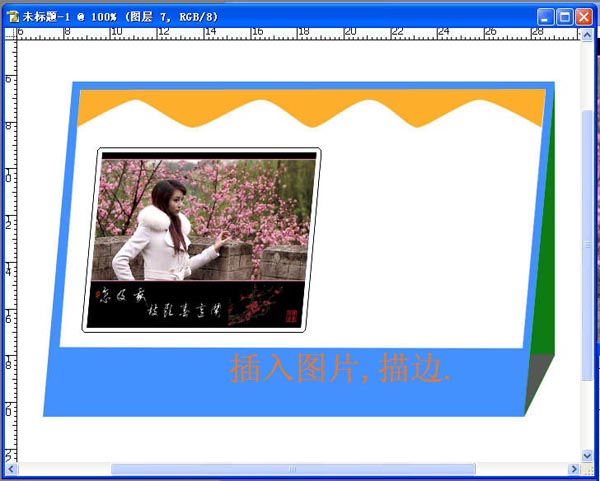
Task: Click the orange text 插入图片,描边.
Action: tap(341, 368)
